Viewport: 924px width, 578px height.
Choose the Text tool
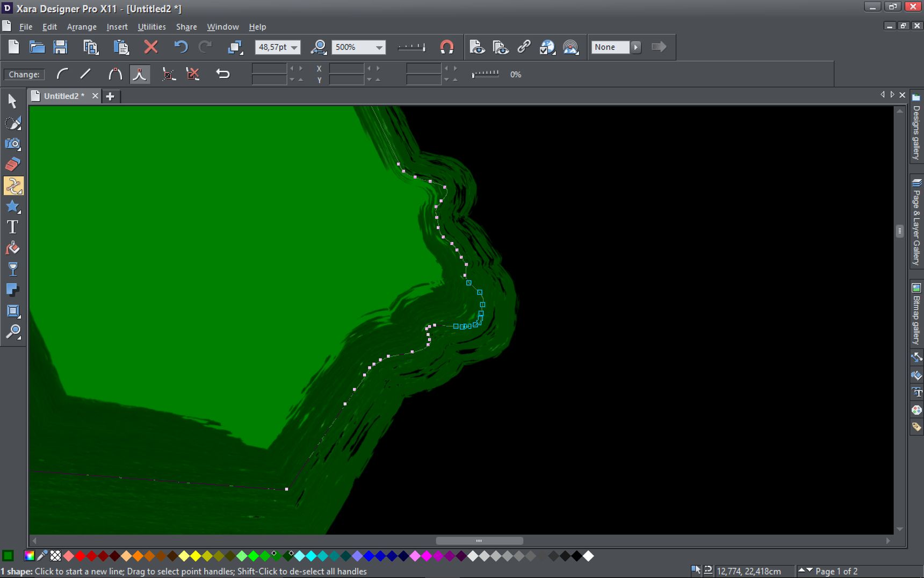coord(12,227)
